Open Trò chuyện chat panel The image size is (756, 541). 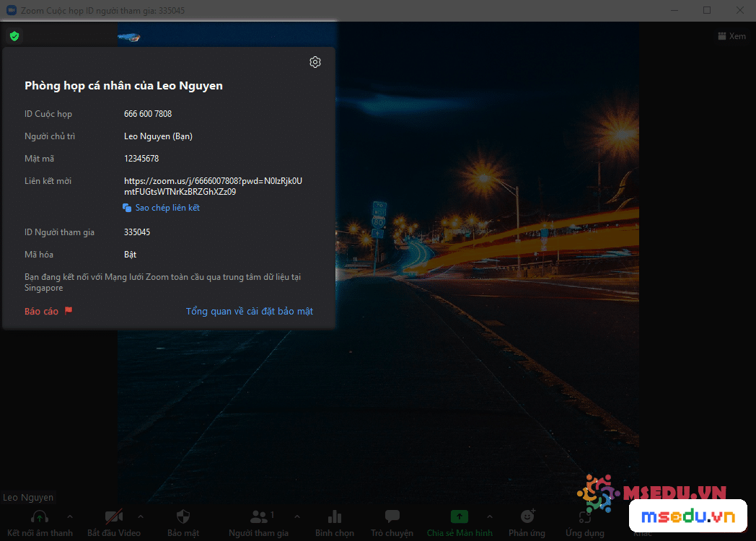point(392,523)
